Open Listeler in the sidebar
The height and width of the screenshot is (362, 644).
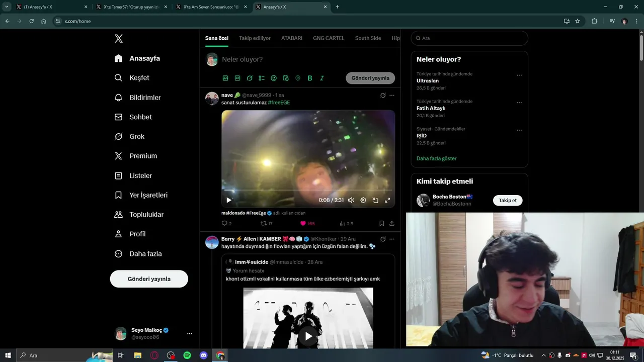click(133, 175)
